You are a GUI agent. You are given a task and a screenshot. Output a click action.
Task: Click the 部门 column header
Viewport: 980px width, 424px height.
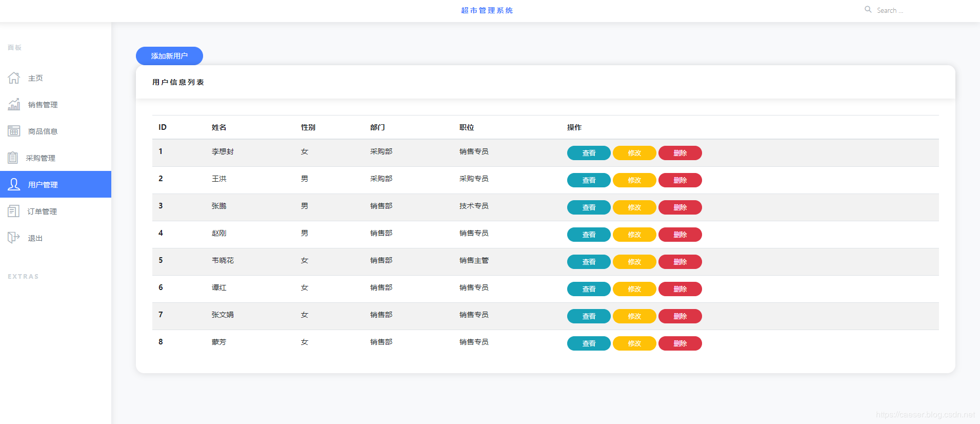377,127
